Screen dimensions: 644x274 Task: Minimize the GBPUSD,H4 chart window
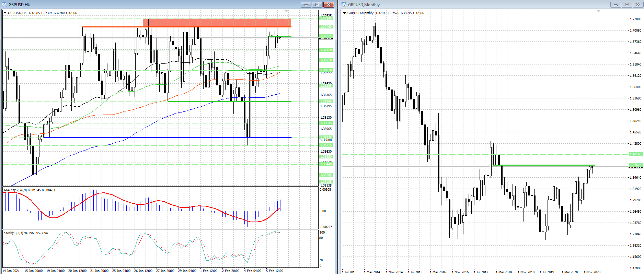[306, 4]
